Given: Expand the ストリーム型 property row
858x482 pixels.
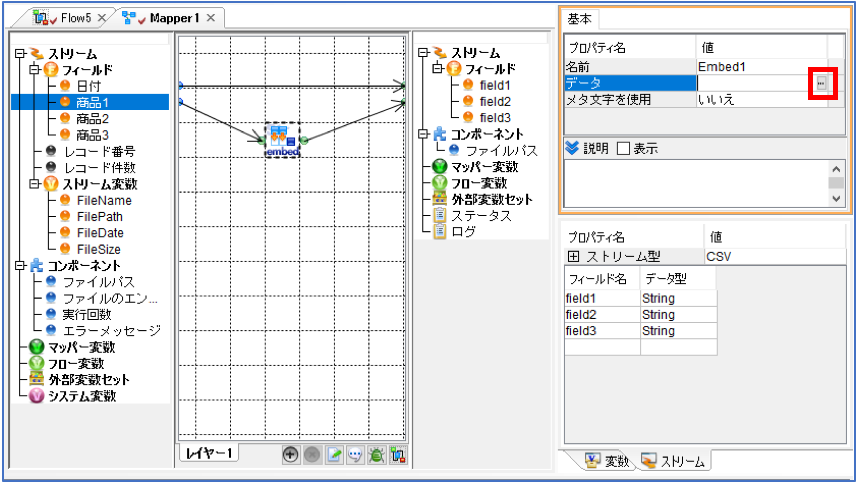Looking at the screenshot, I should 573,256.
